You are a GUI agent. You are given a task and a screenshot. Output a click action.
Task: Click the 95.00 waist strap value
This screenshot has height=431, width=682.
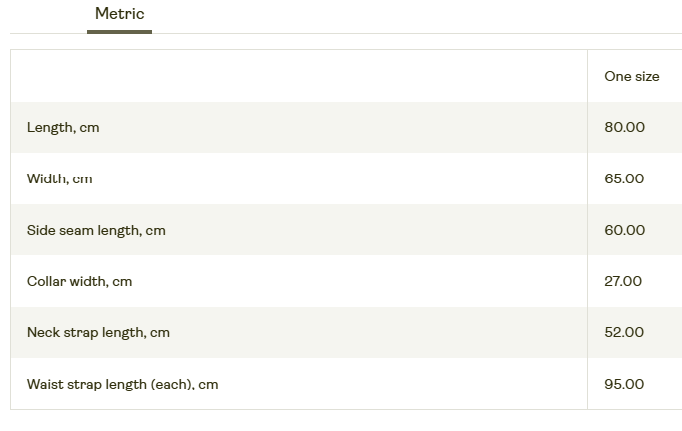pyautogui.click(x=624, y=384)
